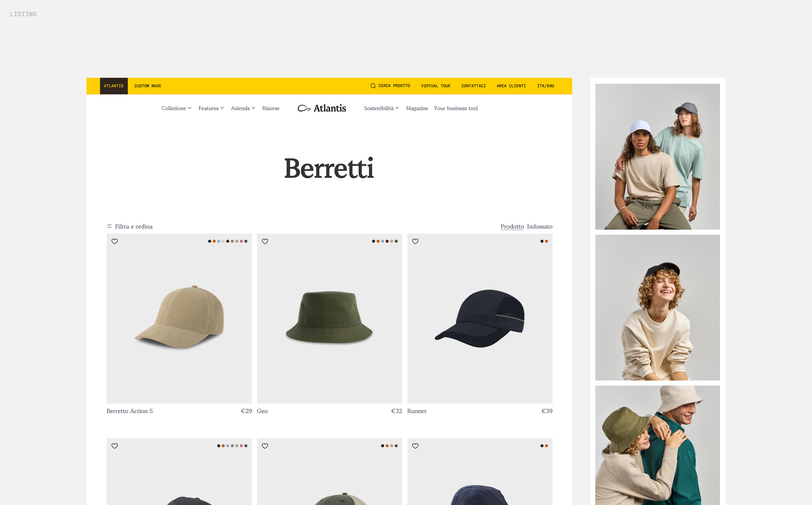Pick olive swatch on Geo
The height and width of the screenshot is (505, 812).
(x=396, y=241)
